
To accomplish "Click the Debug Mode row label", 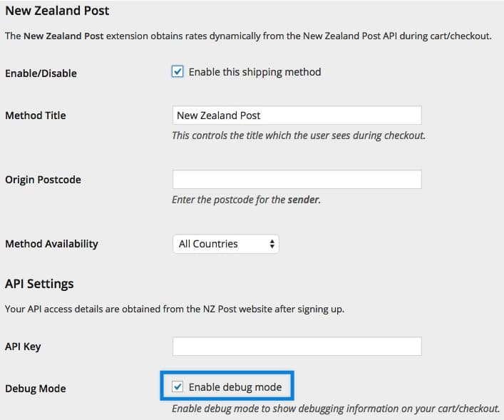I will pyautogui.click(x=35, y=389).
